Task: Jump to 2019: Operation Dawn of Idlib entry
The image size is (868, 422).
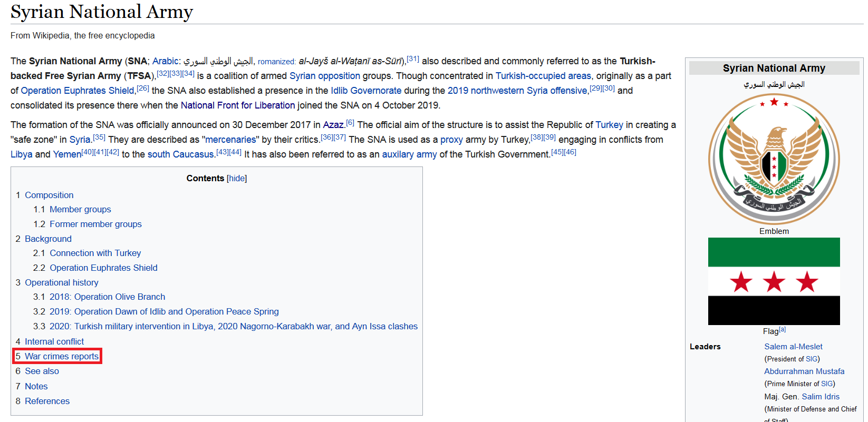Action: [x=164, y=311]
